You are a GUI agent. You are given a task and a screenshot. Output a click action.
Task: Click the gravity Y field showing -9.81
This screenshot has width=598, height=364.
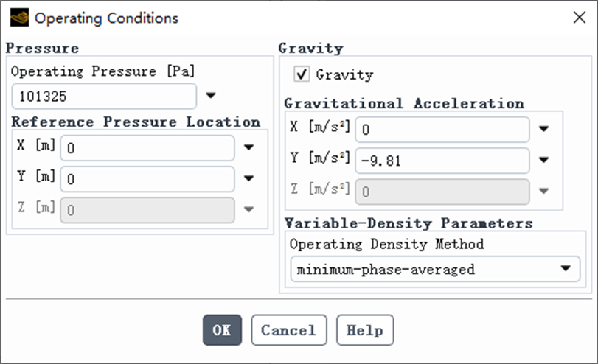pos(442,161)
